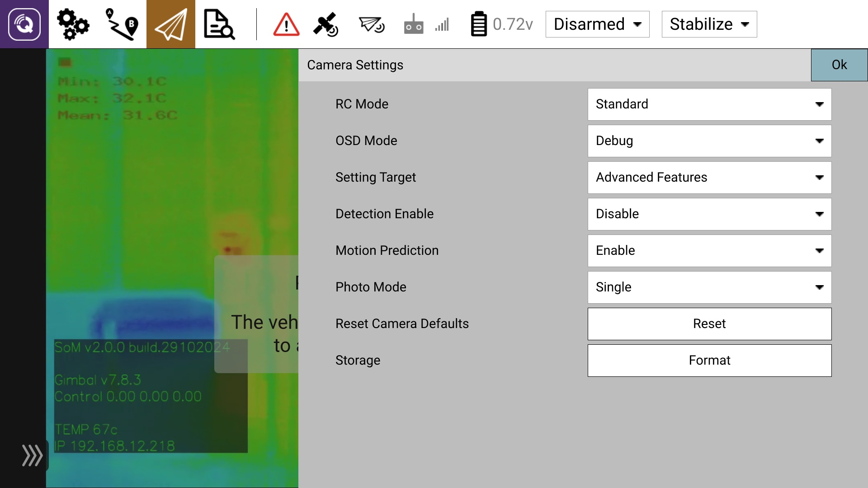Toggle Motion Prediction Enable dropdown

coord(709,251)
